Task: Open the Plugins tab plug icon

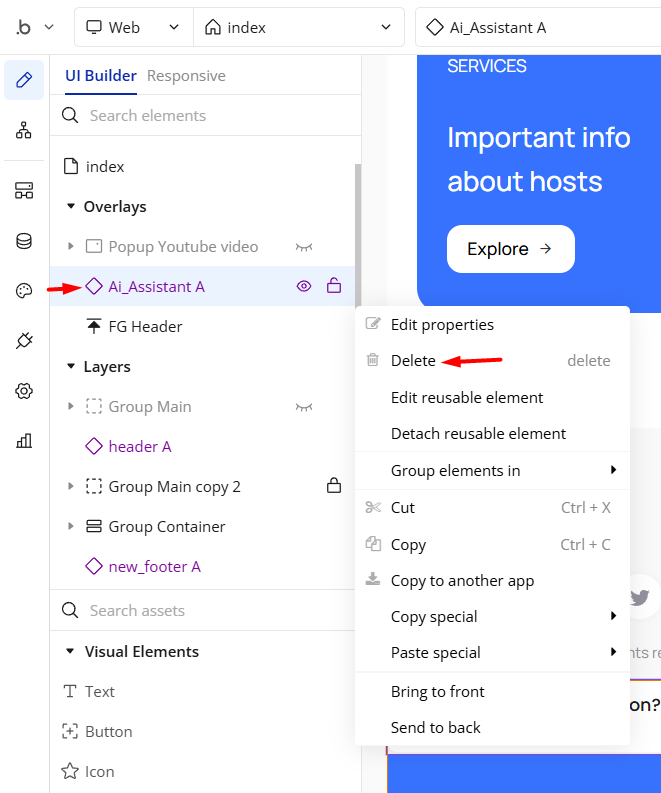Action: click(x=24, y=341)
